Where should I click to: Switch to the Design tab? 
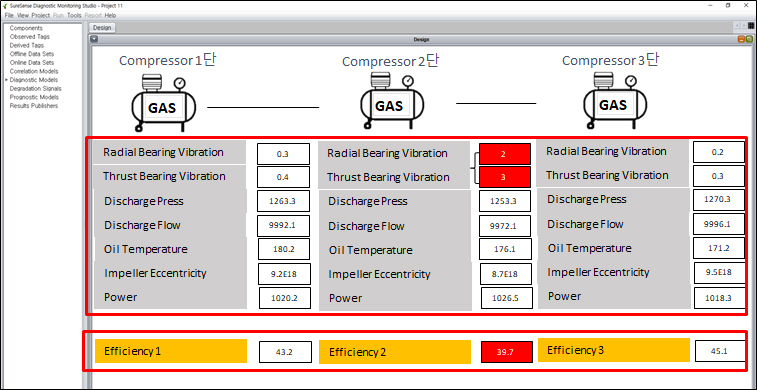click(x=102, y=28)
